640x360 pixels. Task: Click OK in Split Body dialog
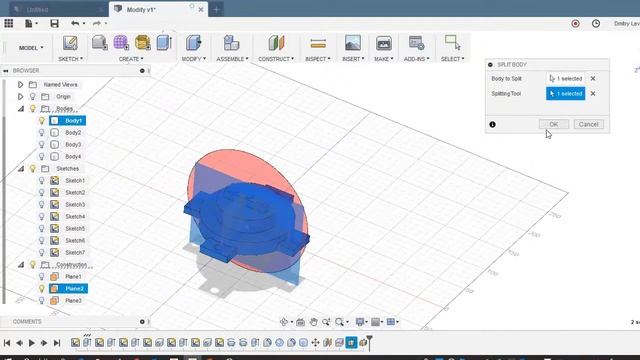(553, 124)
